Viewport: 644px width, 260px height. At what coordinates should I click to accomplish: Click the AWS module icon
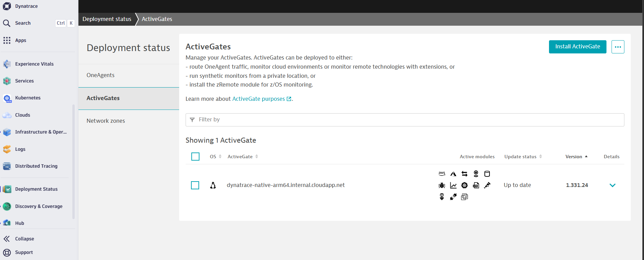tap(442, 173)
